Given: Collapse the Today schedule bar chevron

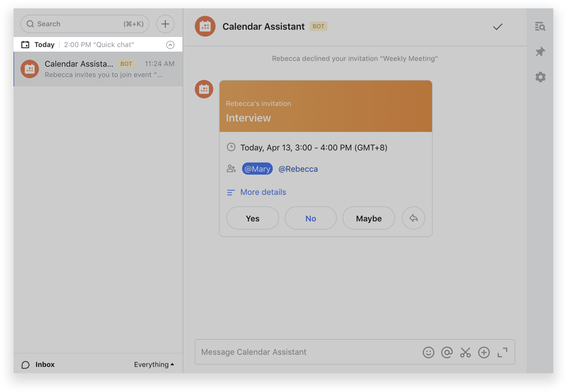Looking at the screenshot, I should coord(170,44).
